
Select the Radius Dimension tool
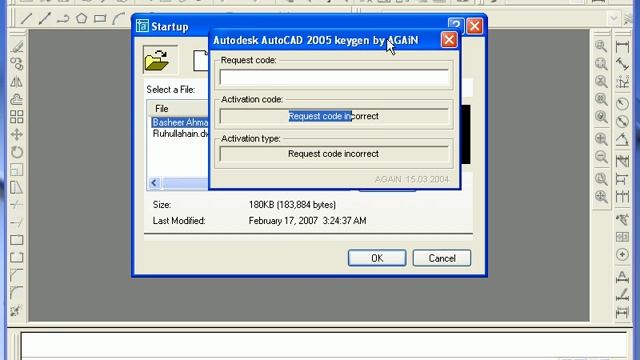[x=622, y=104]
